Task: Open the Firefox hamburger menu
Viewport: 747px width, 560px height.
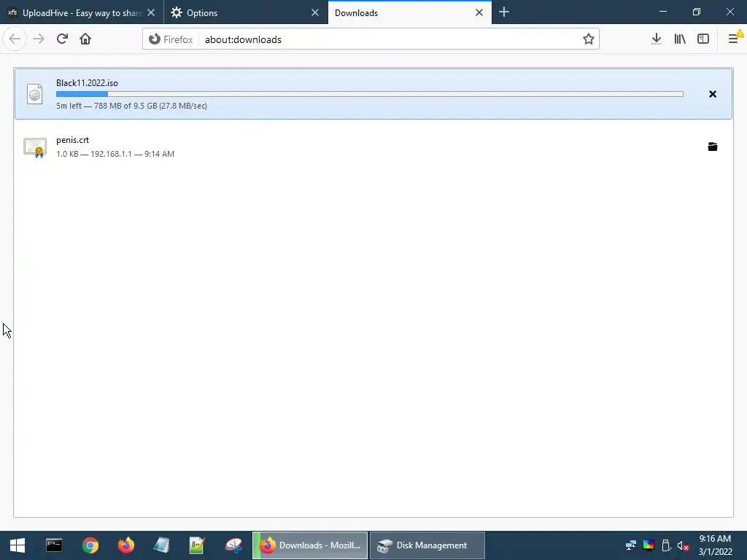Action: click(734, 39)
